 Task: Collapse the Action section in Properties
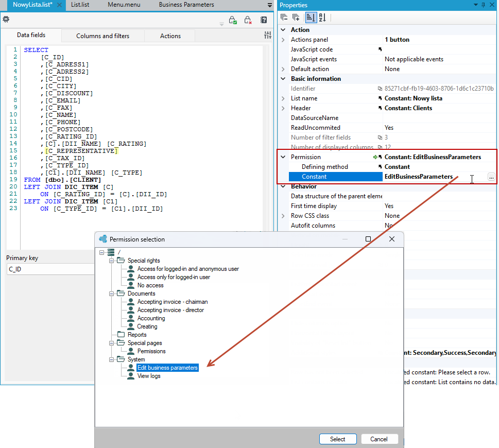(283, 29)
